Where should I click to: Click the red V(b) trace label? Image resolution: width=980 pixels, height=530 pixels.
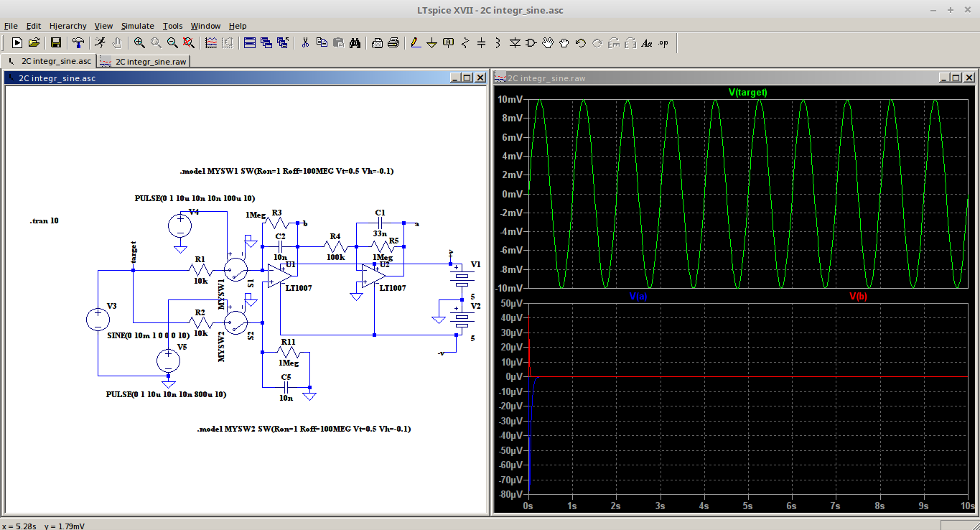[x=858, y=296]
